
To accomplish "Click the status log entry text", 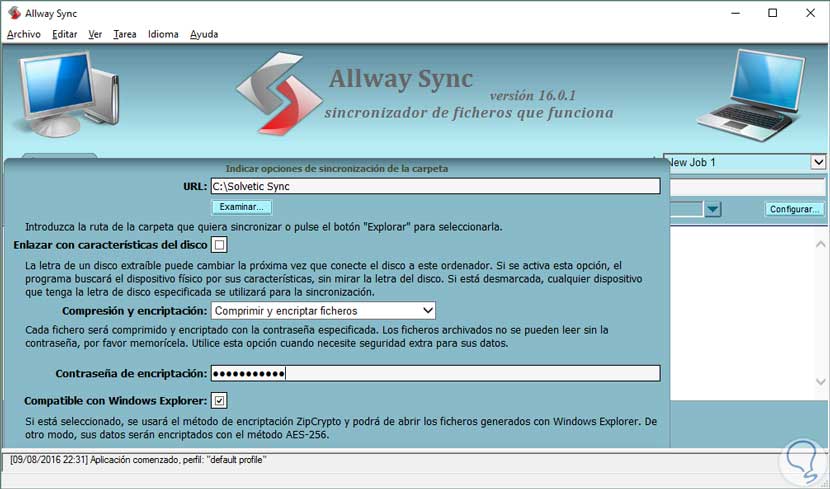I will coord(138,460).
